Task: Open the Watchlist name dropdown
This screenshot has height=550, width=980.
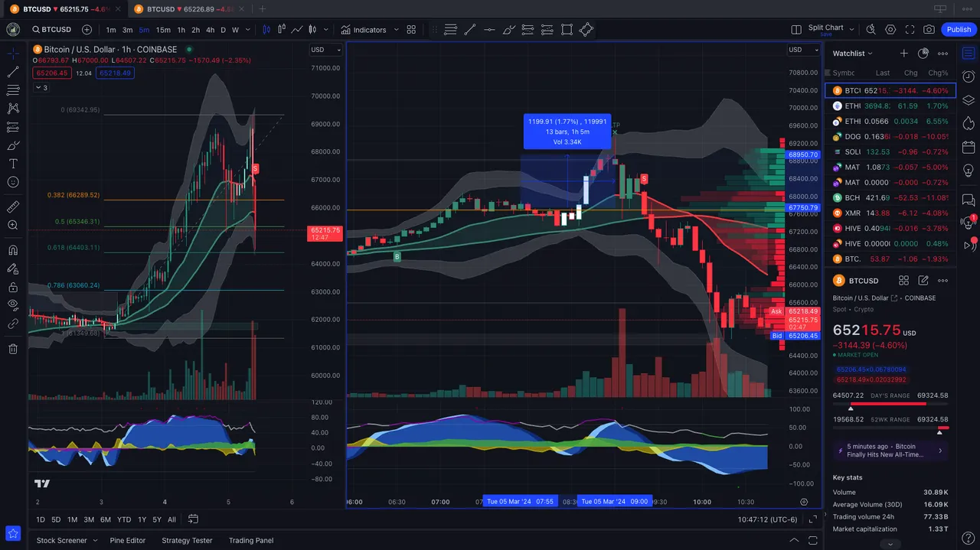Action: 853,54
